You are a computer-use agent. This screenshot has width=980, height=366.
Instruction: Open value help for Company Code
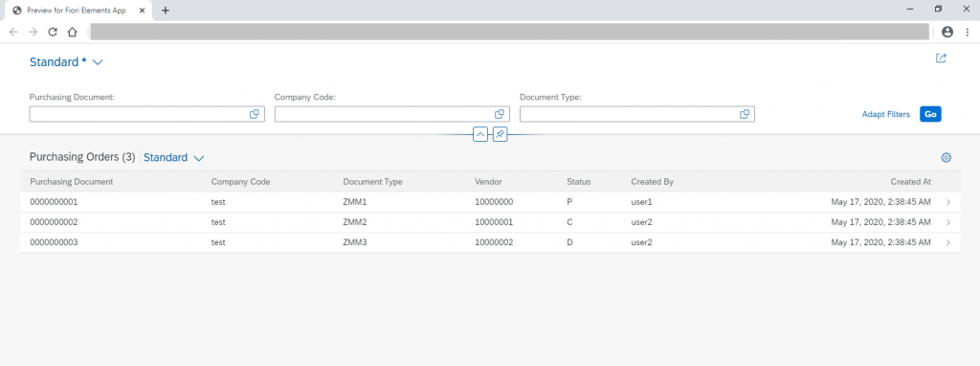coord(500,114)
